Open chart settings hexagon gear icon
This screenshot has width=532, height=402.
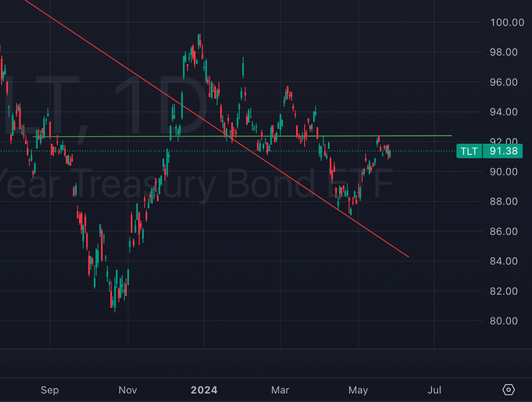[508, 390]
